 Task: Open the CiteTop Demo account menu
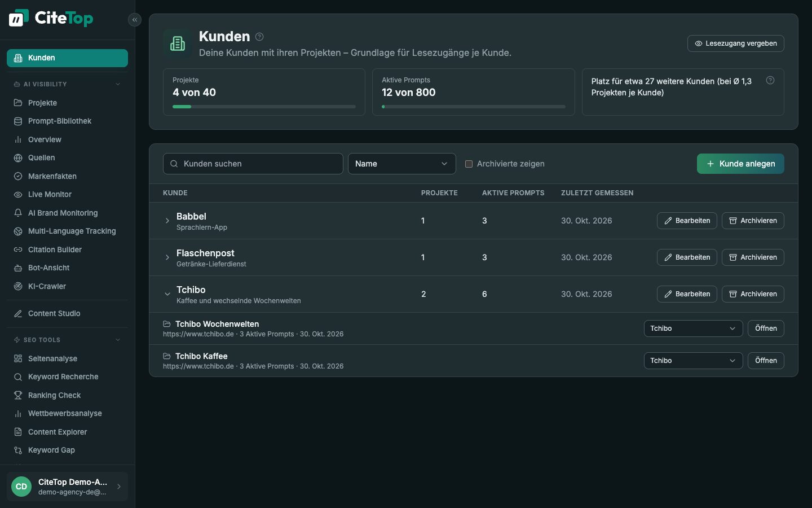pyautogui.click(x=67, y=487)
